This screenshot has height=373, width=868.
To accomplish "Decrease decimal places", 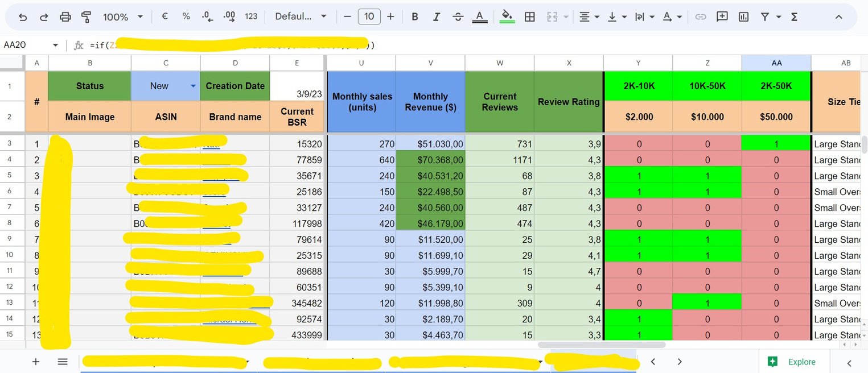I will [208, 16].
